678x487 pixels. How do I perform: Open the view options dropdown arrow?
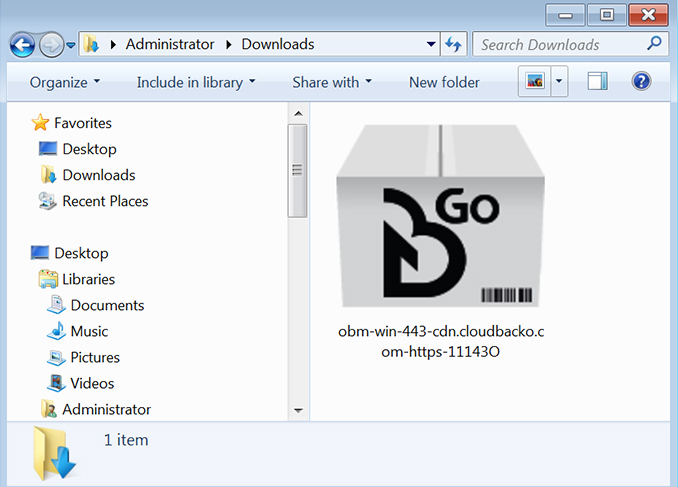(x=559, y=81)
